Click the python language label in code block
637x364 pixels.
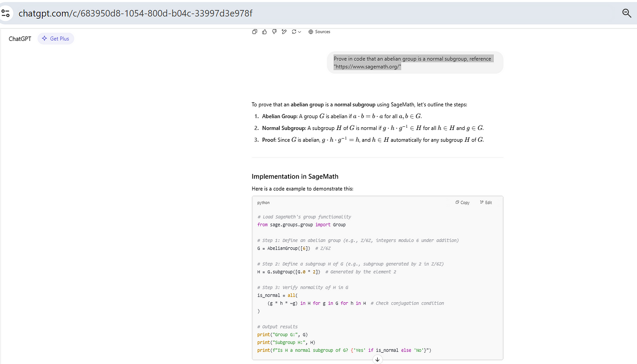(263, 203)
